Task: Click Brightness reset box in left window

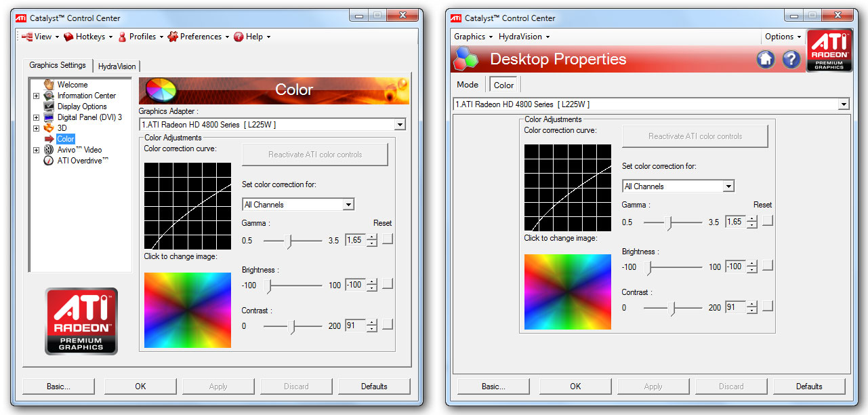Action: [x=387, y=283]
